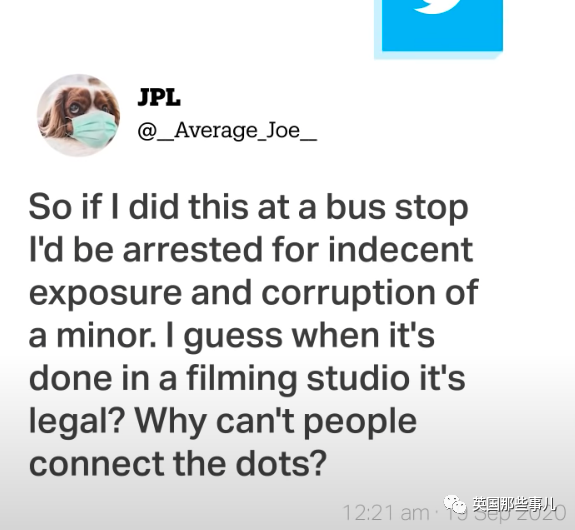Viewport: 575px width, 530px height.
Task: Click the word "indecent" in the tweet
Action: click(400, 249)
